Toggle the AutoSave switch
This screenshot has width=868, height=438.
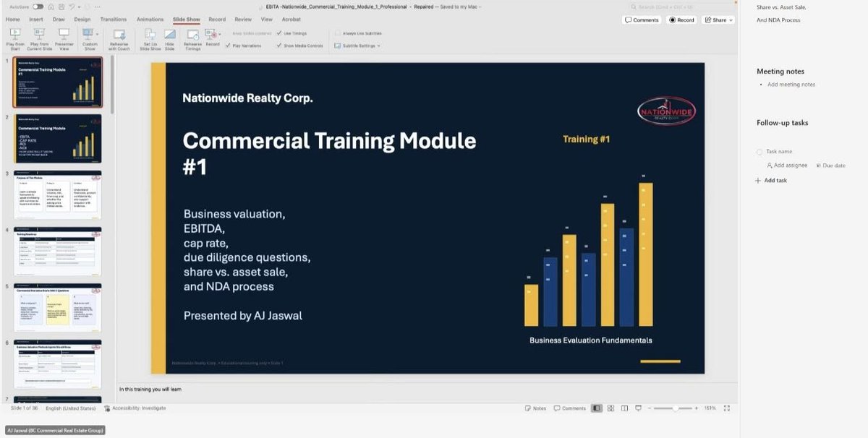(x=38, y=7)
